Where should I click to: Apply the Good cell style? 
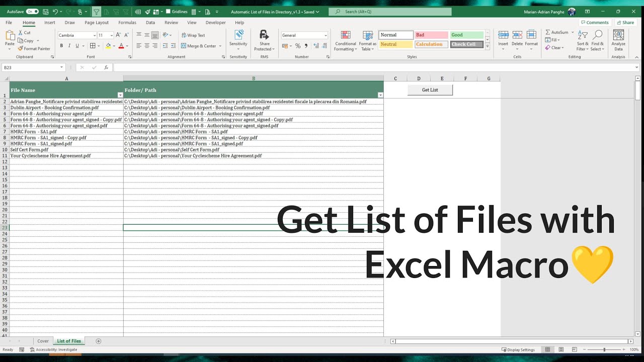point(466,35)
